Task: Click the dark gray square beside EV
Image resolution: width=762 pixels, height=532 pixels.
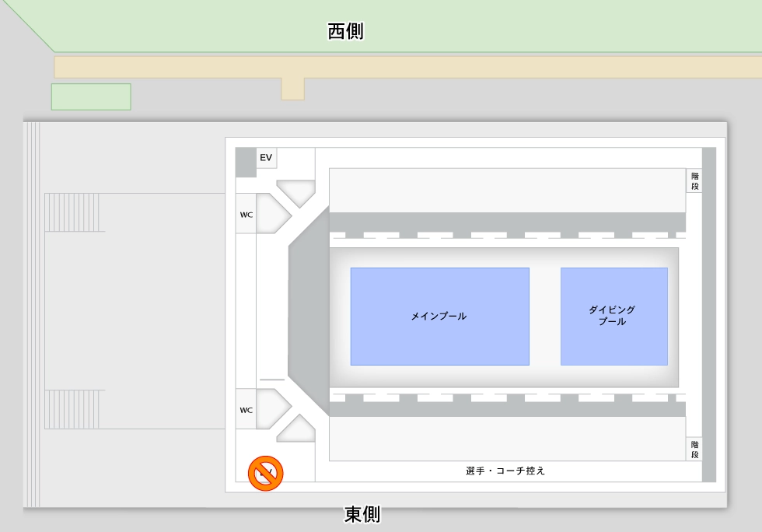Action: pos(246,163)
